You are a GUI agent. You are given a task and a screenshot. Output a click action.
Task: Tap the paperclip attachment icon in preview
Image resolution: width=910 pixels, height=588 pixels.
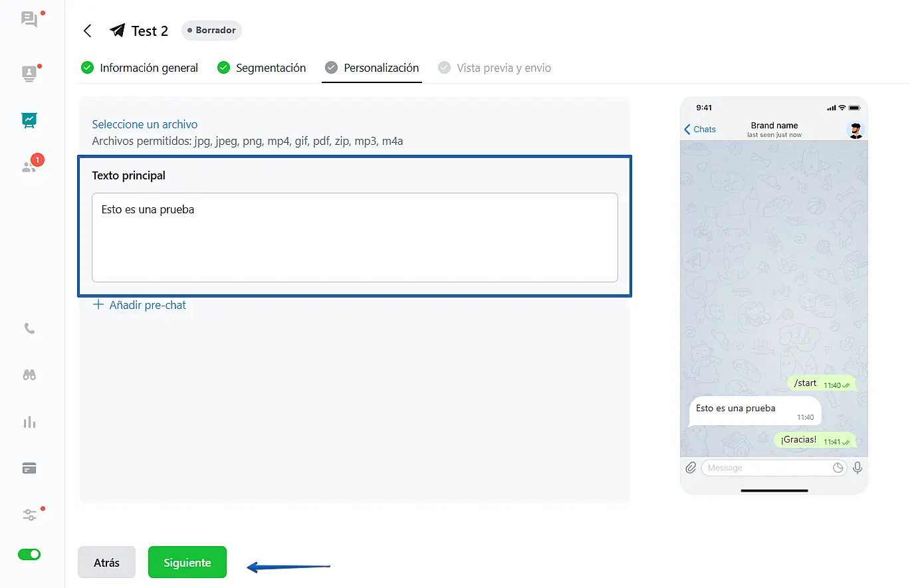tap(691, 468)
